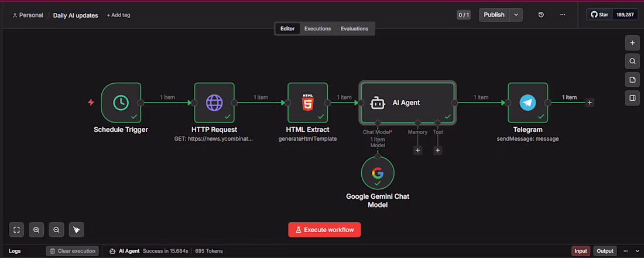The image size is (644, 258).
Task: Add a sticky note from the right toolbar
Action: coord(632,79)
